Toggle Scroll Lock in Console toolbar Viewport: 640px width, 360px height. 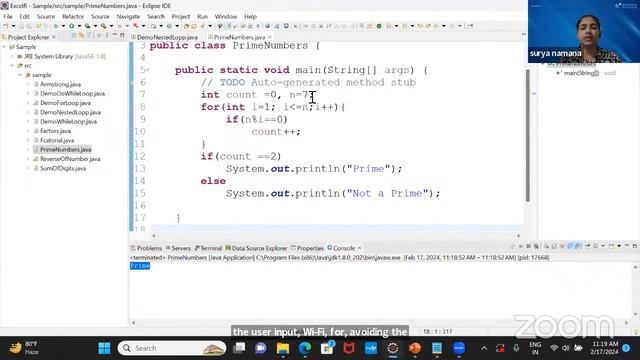pyautogui.click(x=554, y=246)
